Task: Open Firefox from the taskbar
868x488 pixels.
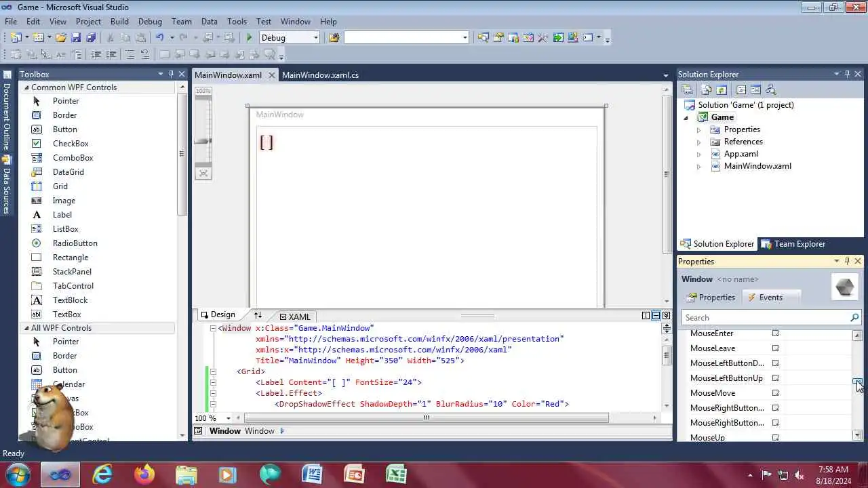Action: point(144,474)
